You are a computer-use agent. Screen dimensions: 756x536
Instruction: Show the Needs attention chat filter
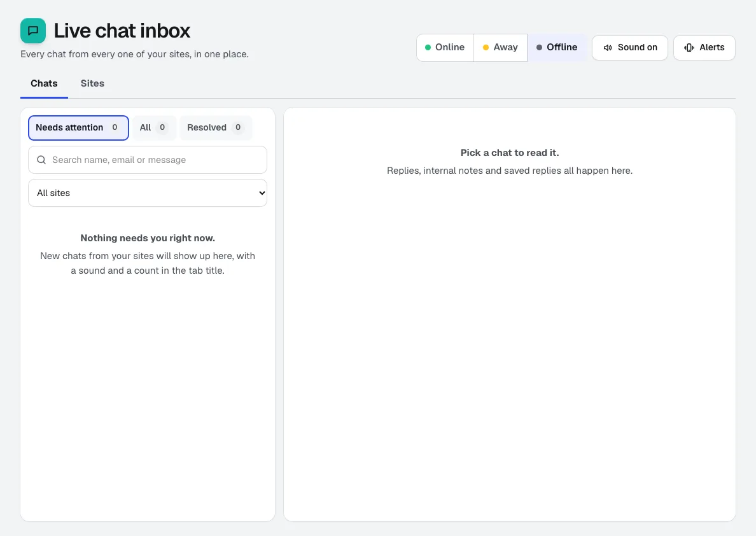[78, 128]
